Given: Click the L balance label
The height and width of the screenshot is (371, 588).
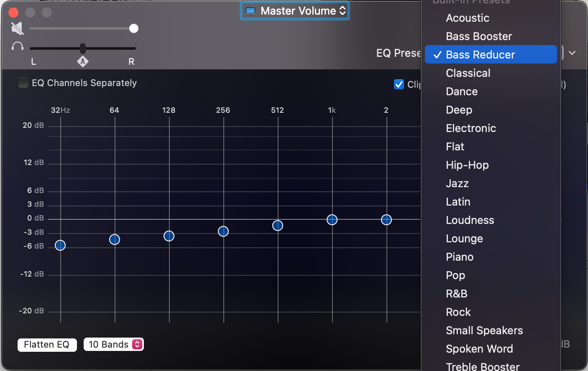Looking at the screenshot, I should 33,62.
